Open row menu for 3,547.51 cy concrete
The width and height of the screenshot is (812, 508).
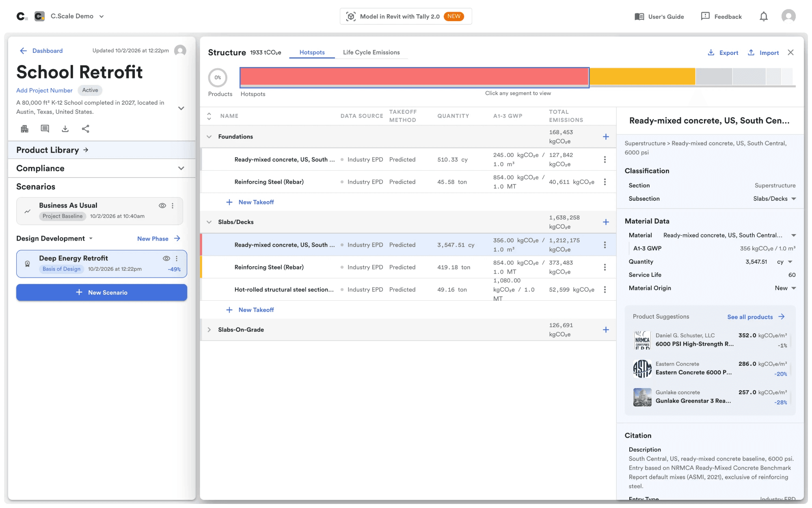(x=605, y=245)
